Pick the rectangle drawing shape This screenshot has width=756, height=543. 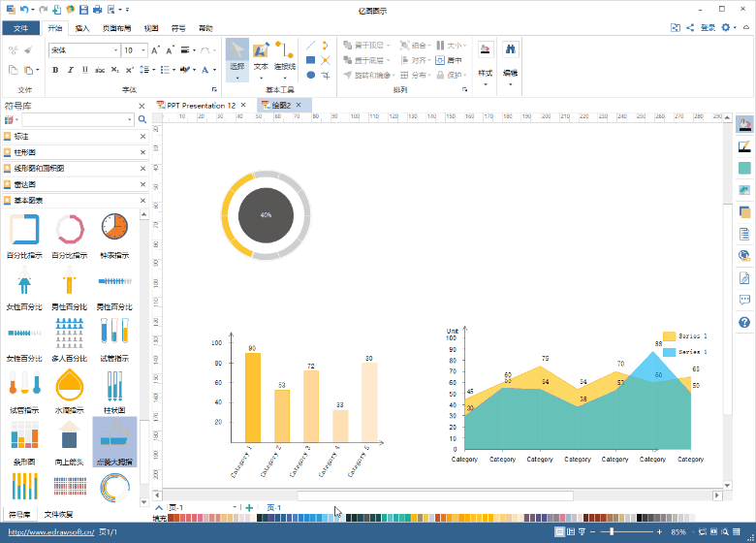click(310, 60)
